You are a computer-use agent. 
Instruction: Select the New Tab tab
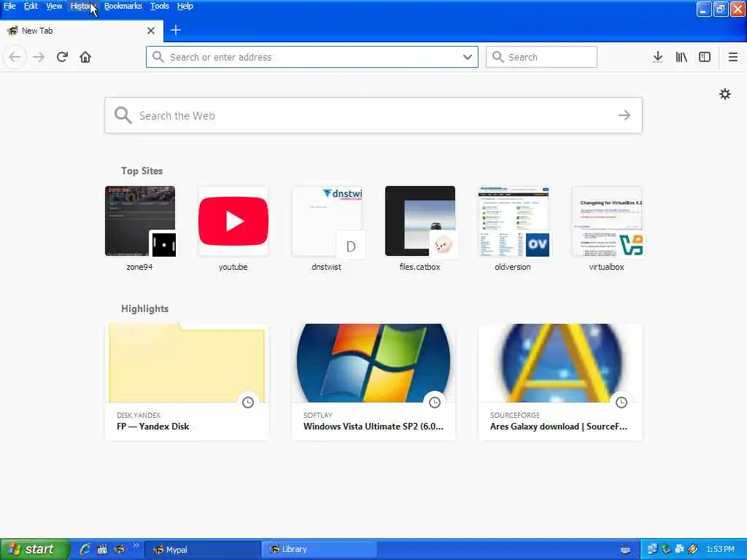pos(82,31)
